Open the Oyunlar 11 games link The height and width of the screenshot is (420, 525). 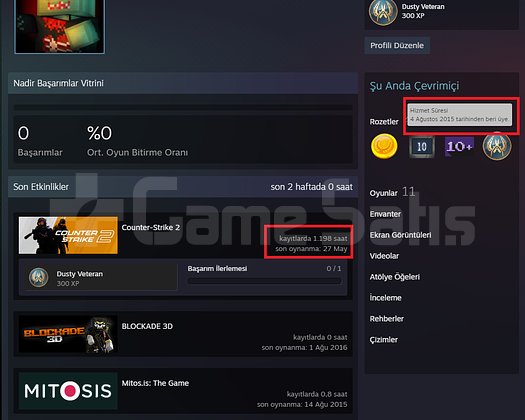392,192
